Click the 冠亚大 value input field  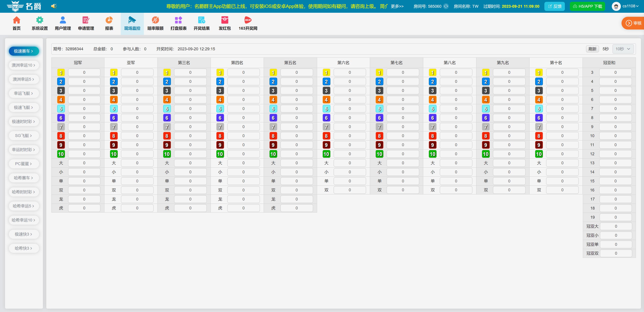(x=616, y=226)
